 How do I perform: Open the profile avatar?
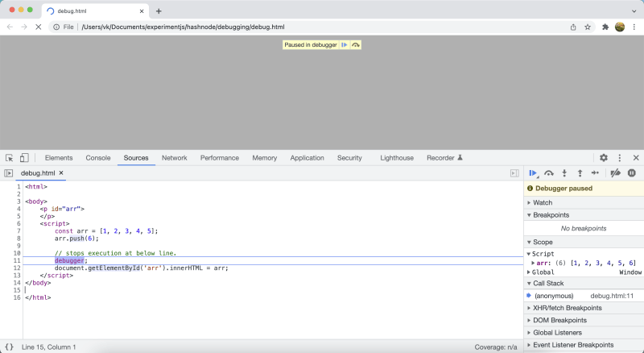click(x=620, y=27)
